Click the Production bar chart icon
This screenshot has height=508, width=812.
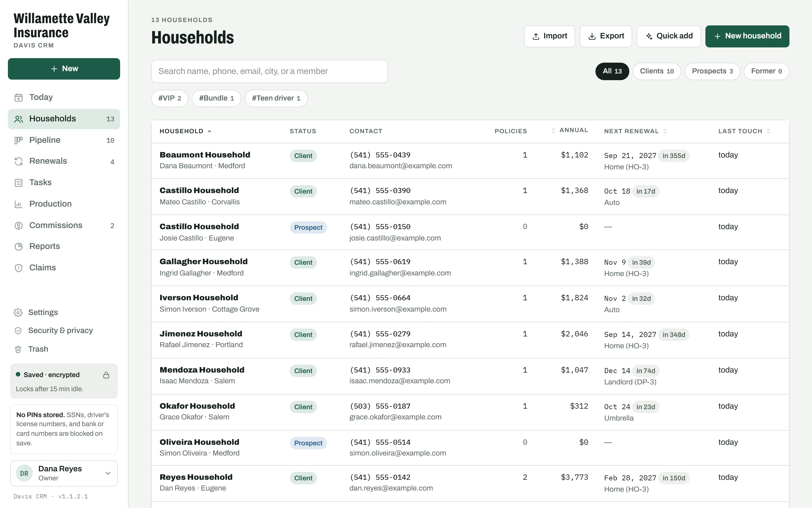(x=18, y=204)
